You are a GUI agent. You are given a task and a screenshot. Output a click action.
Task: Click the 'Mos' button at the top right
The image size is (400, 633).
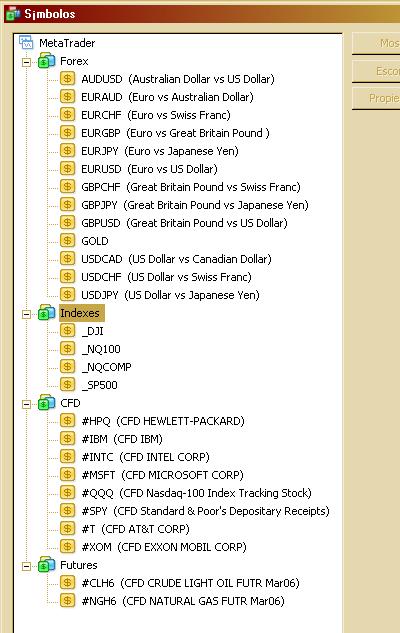[x=376, y=43]
